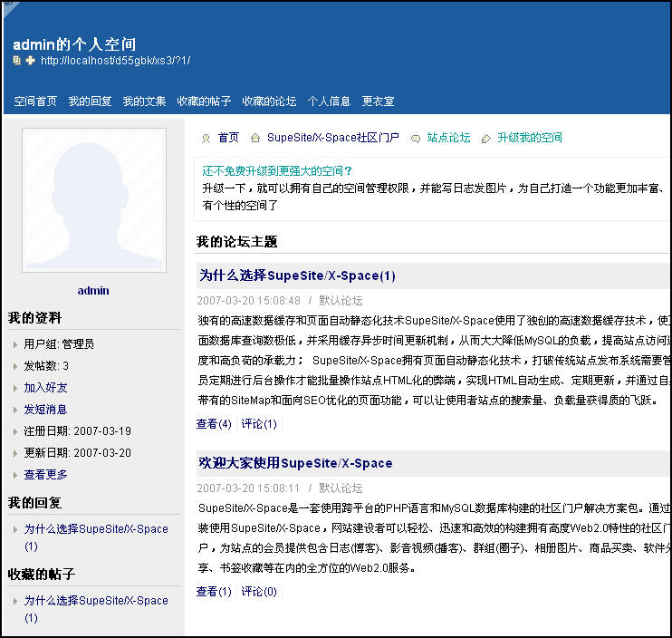
Task: Click the house icon before SupeSite/X-Space社区门户
Action: (x=255, y=138)
